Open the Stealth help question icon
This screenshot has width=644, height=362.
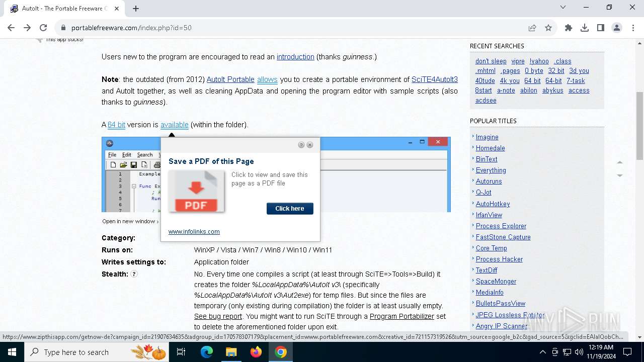[134, 274]
